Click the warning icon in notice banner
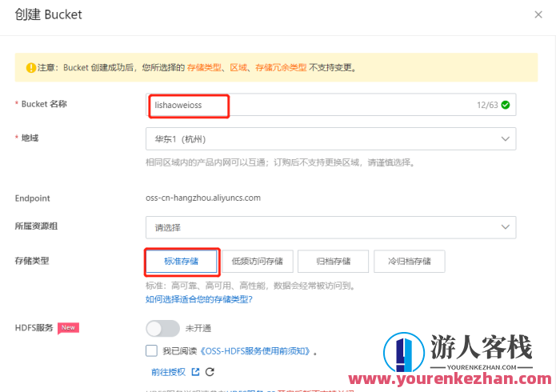 click(31, 67)
